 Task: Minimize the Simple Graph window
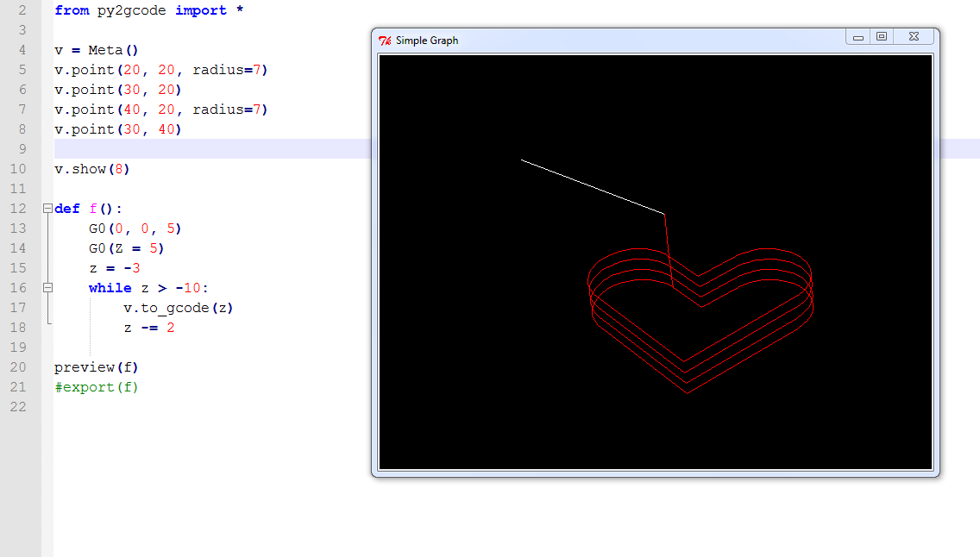tap(858, 37)
